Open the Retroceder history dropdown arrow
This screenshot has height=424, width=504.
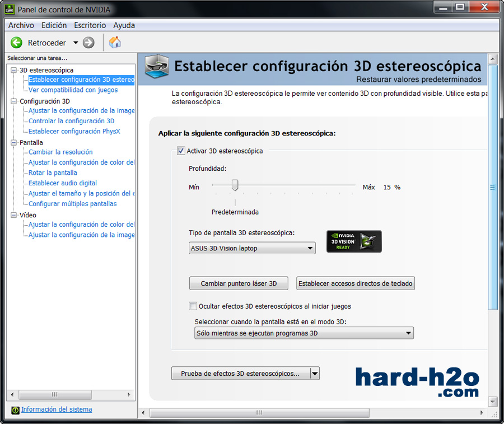(76, 43)
